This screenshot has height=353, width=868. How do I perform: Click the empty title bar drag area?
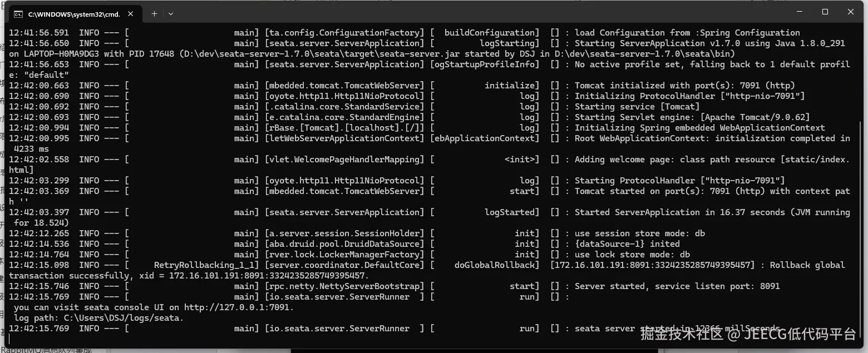[x=473, y=13]
